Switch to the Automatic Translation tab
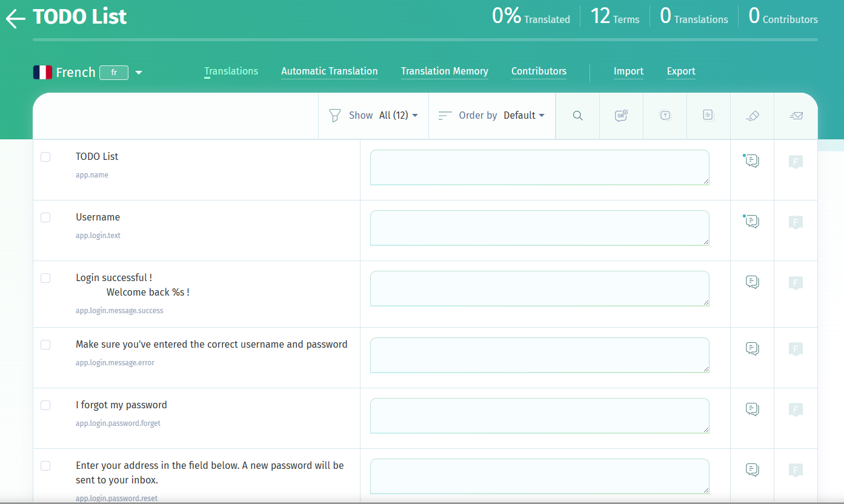Viewport: 844px width, 504px height. coord(329,71)
